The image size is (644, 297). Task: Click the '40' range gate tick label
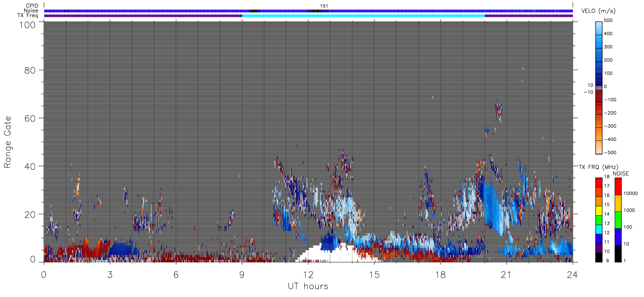(29, 166)
